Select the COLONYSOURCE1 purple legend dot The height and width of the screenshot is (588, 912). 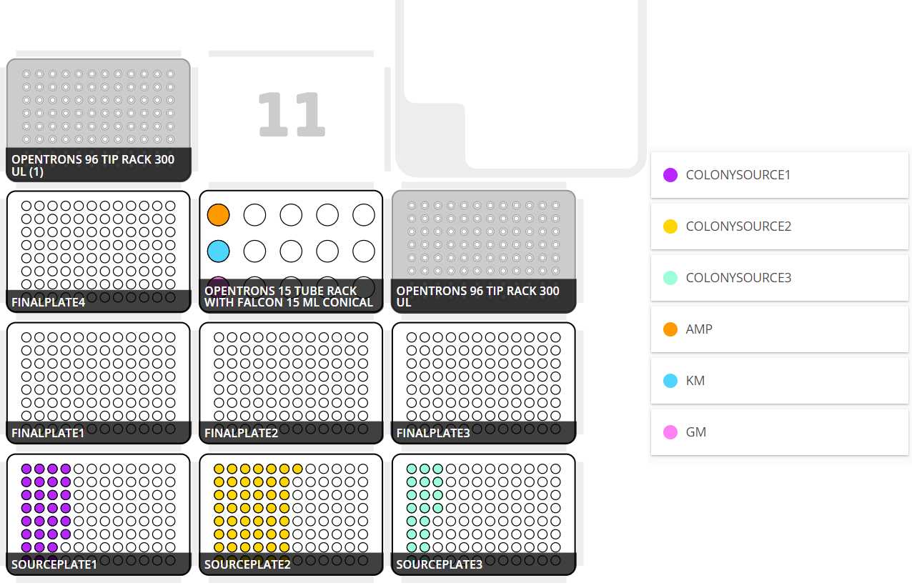[670, 175]
